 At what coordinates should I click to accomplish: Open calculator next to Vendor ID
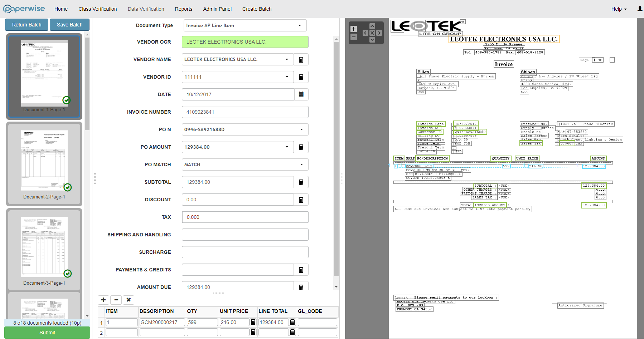click(301, 77)
